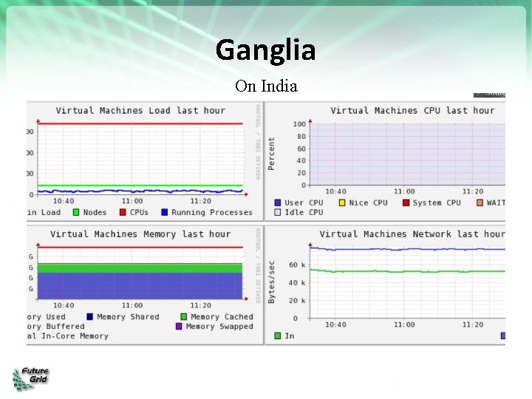
Task: Click the '11:00' time label on CPU chart
Action: [x=404, y=191]
